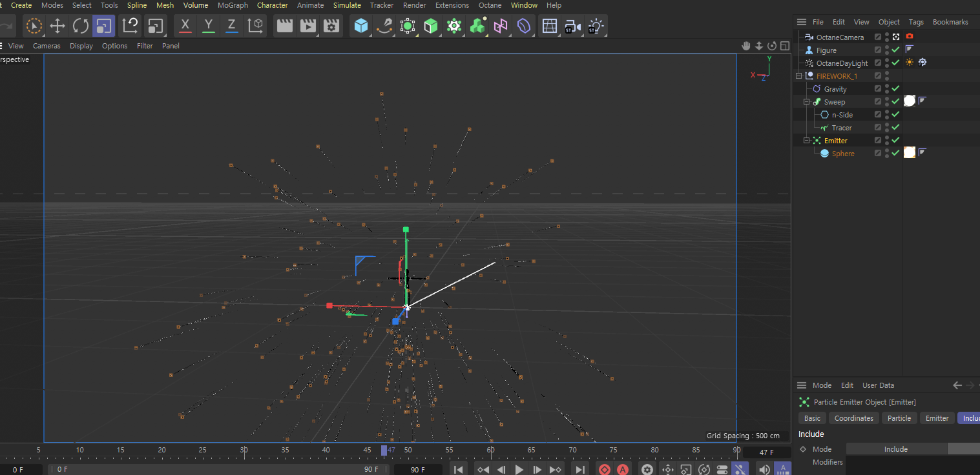Click the viewport pan hand icon

(746, 46)
